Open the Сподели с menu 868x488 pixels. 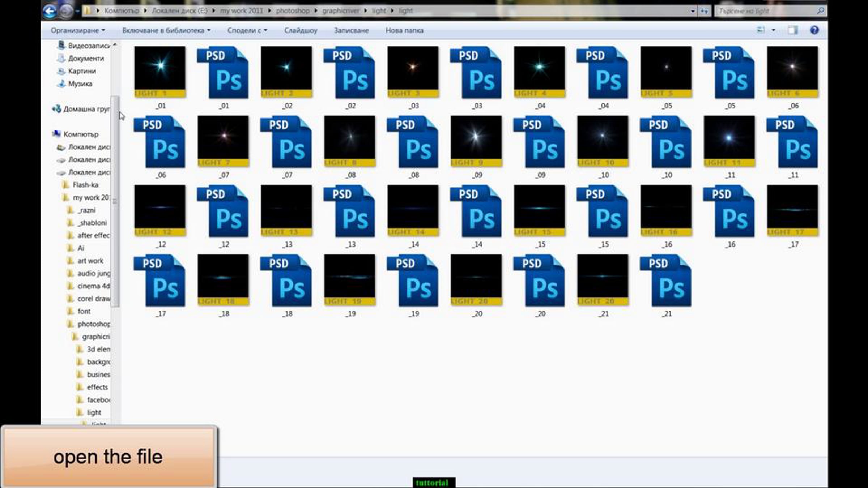(247, 30)
